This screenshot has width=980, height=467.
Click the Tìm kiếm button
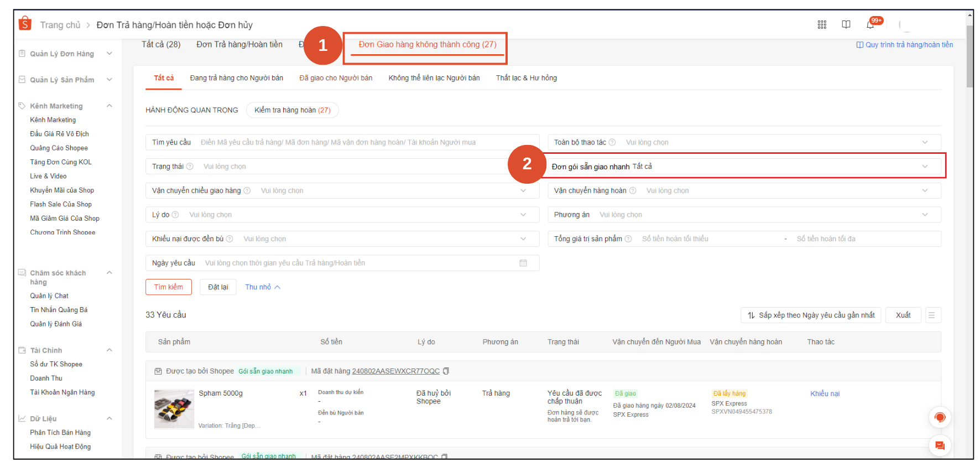pos(168,287)
